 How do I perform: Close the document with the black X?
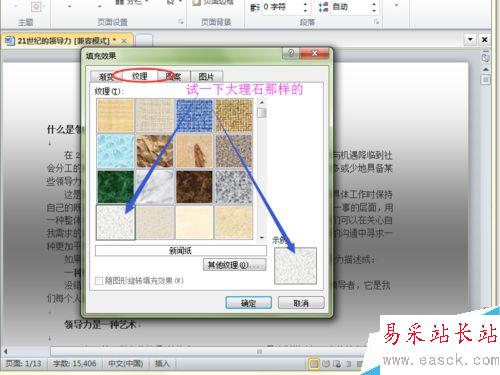pyautogui.click(x=485, y=39)
